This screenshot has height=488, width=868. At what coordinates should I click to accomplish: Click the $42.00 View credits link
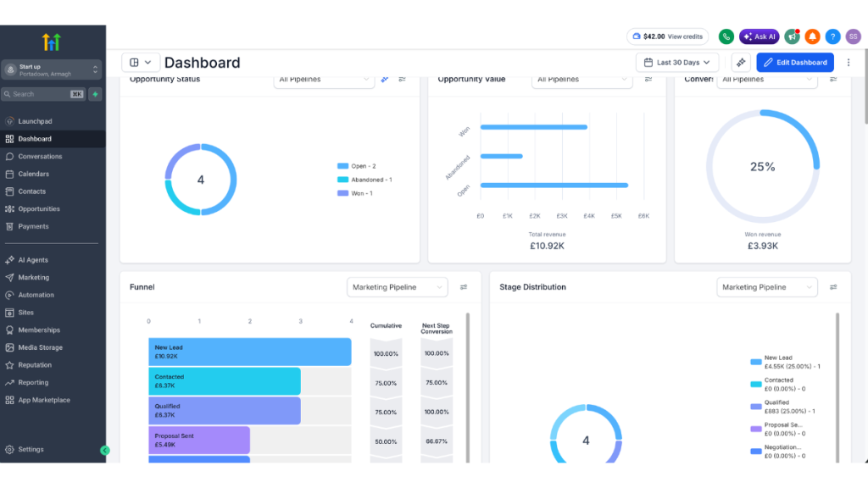coord(668,36)
